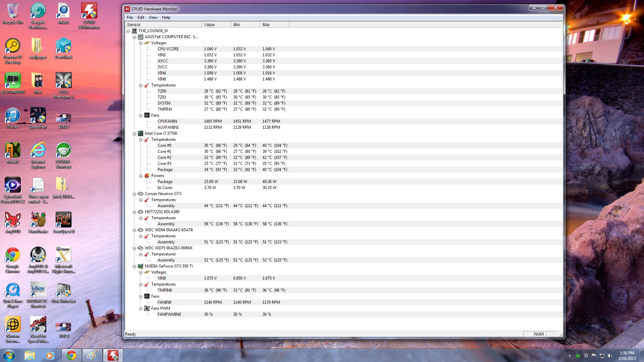Open the QuickTime Player desktop icon
Image resolution: width=644 pixels, height=362 pixels.
point(12,295)
